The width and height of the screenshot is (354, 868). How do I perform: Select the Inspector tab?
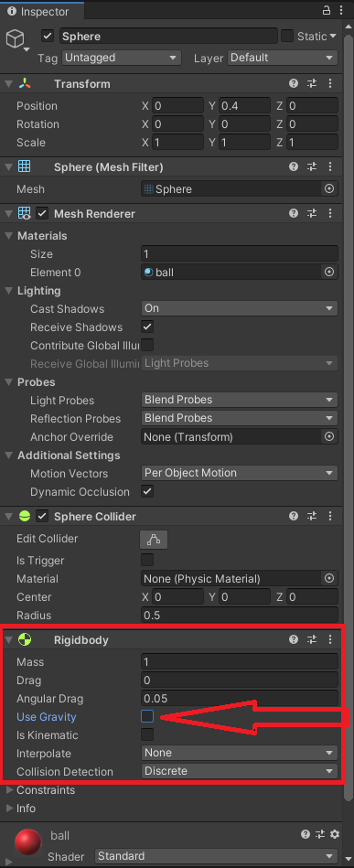click(43, 11)
